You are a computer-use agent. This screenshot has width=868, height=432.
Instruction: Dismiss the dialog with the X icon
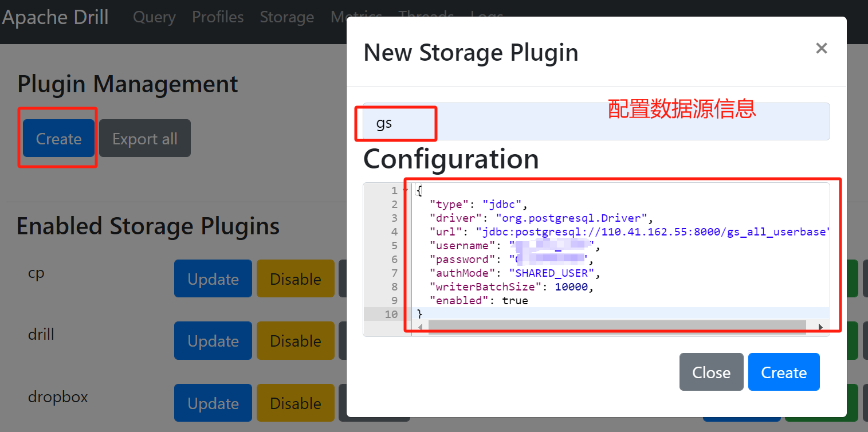click(x=821, y=48)
